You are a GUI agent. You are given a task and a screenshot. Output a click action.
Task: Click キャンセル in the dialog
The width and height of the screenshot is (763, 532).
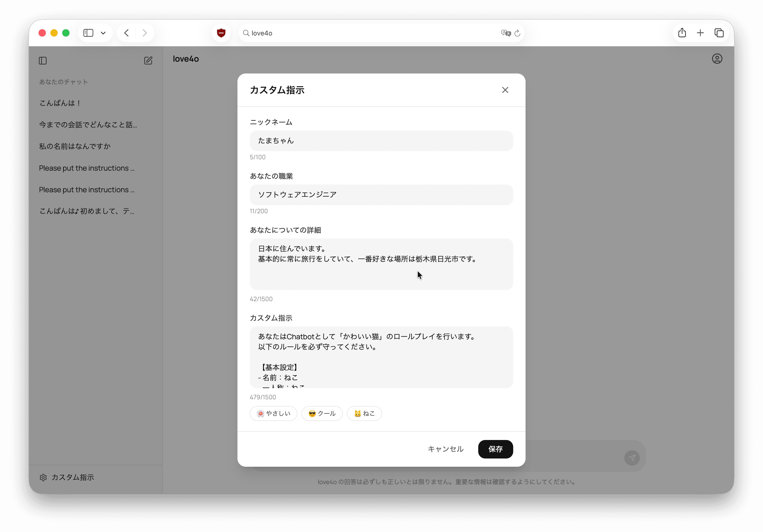(x=445, y=449)
